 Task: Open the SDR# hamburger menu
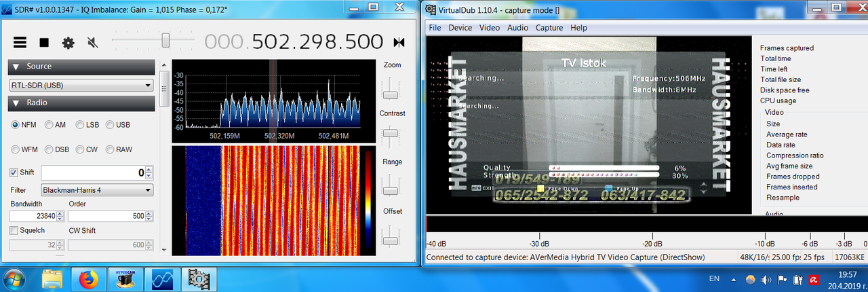click(20, 42)
